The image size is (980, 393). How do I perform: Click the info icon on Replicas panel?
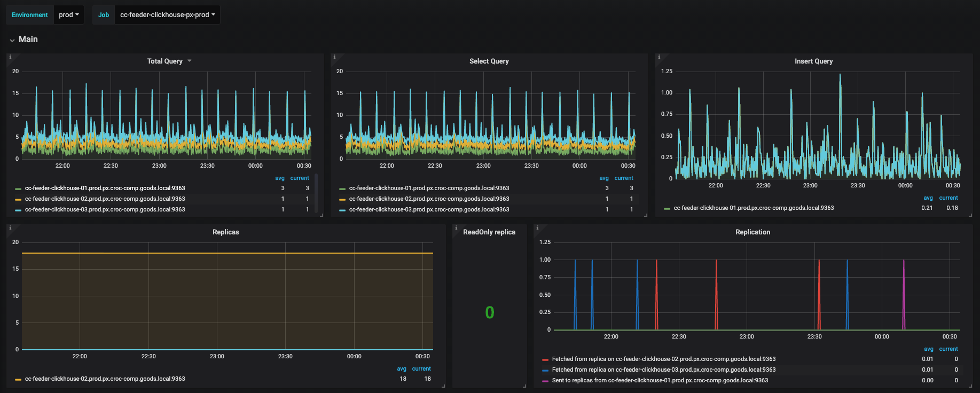point(10,228)
